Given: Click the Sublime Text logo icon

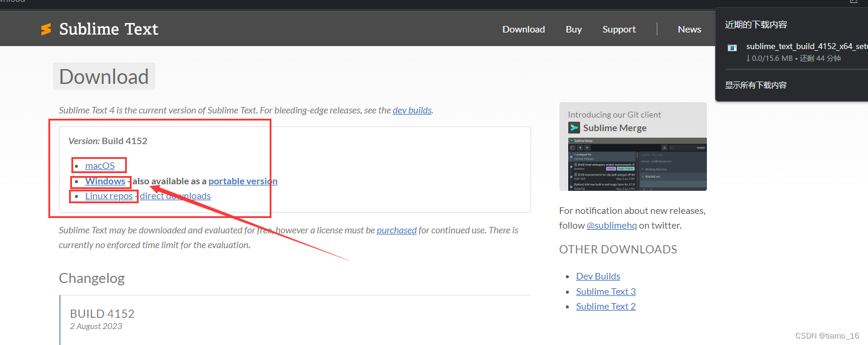Looking at the screenshot, I should point(46,29).
